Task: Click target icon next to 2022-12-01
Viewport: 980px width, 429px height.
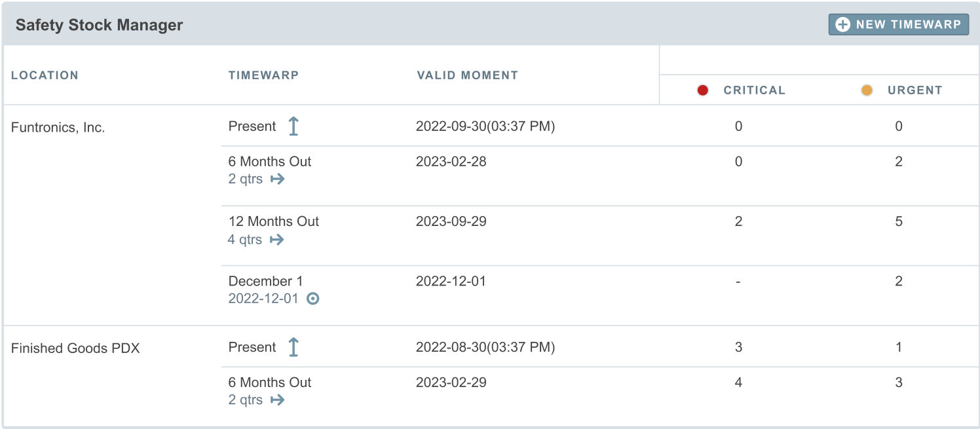Action: pyautogui.click(x=313, y=299)
